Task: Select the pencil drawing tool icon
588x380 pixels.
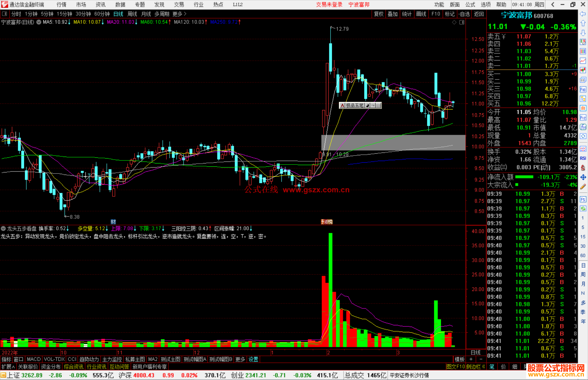Action: click(x=583, y=187)
